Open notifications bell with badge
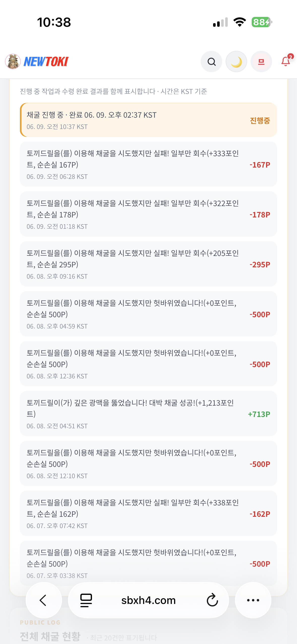 tap(286, 61)
